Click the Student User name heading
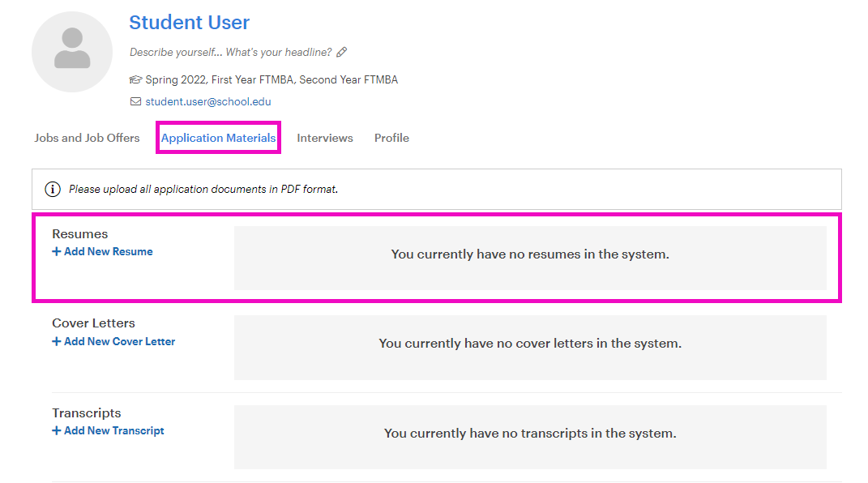868x483 pixels. 189,22
